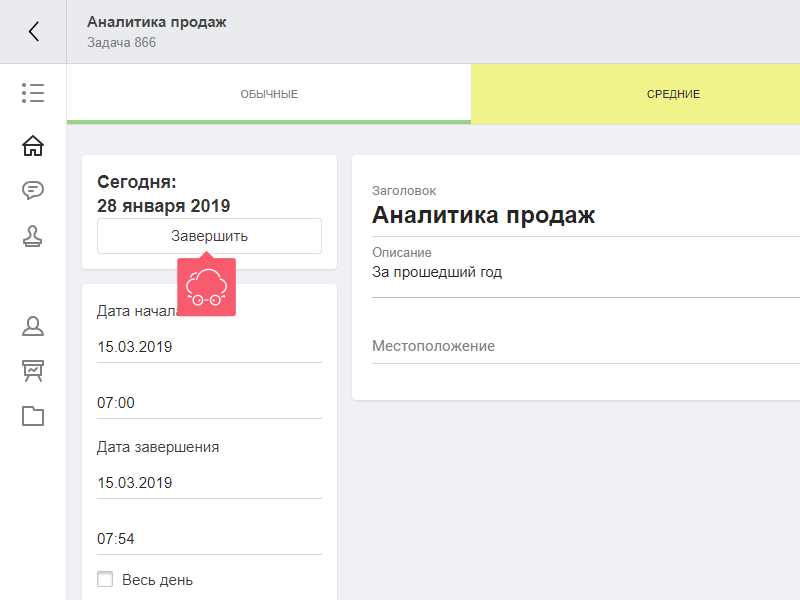Edit the title field Аналитика продаж
Viewport: 800px width, 600px height.
click(x=586, y=215)
